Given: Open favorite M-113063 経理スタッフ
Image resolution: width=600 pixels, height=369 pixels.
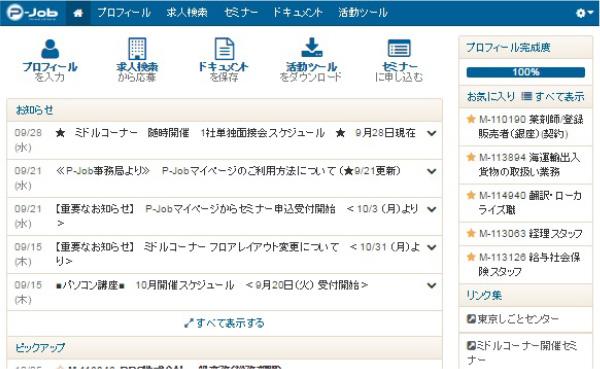Looking at the screenshot, I should [x=531, y=233].
